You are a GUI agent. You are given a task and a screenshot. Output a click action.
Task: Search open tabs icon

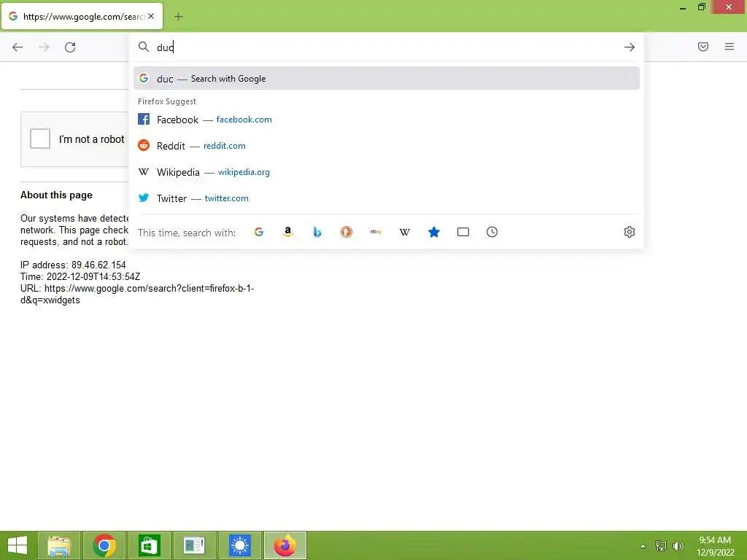(463, 232)
